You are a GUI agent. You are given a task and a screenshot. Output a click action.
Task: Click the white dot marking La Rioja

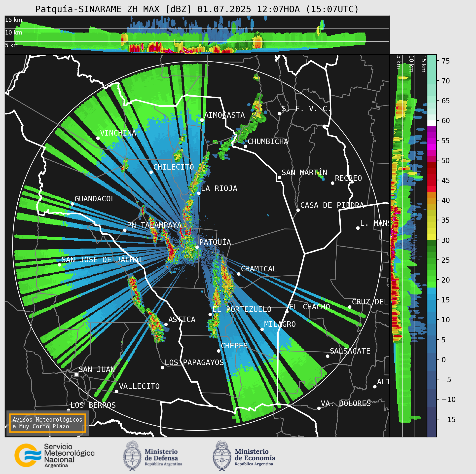pyautogui.click(x=199, y=193)
